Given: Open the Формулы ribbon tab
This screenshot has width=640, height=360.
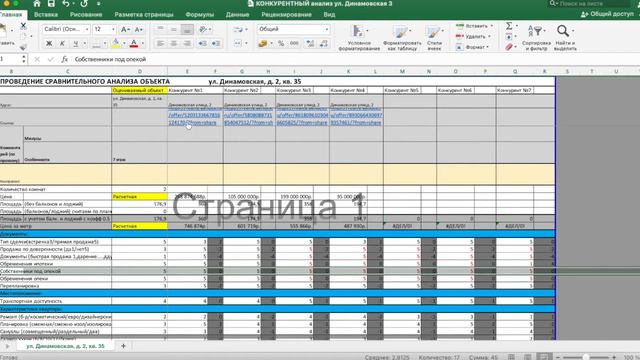Looking at the screenshot, I should (200, 14).
